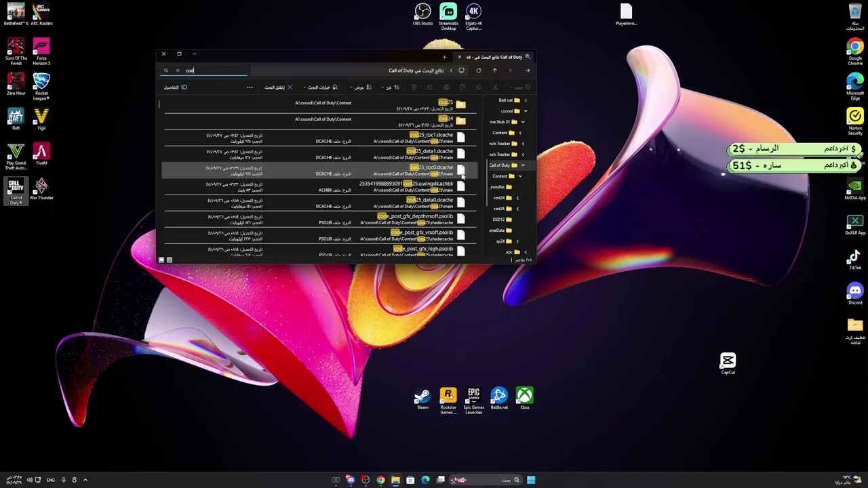Screen dimensions: 868x488
Task: Clear the Explorer search box text
Action: [x=178, y=70]
